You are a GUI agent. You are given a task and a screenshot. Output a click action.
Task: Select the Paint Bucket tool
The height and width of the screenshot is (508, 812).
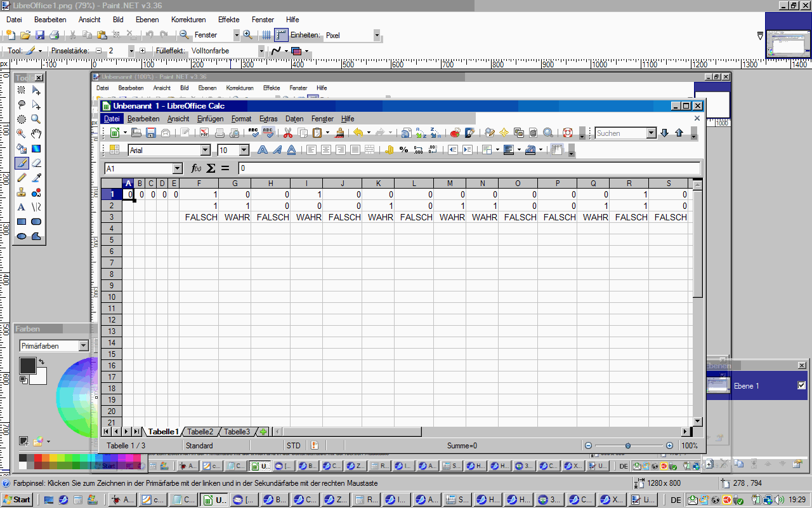coord(22,149)
